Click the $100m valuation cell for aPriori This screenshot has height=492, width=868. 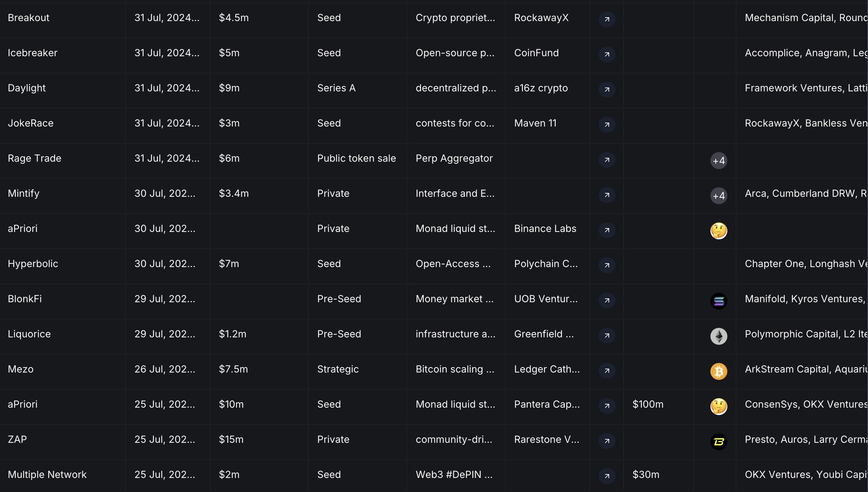pos(648,404)
